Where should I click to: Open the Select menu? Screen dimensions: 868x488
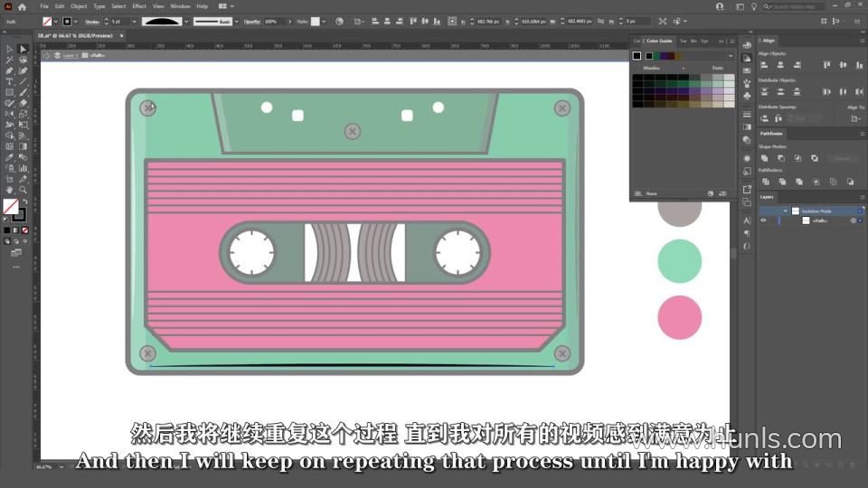click(118, 6)
